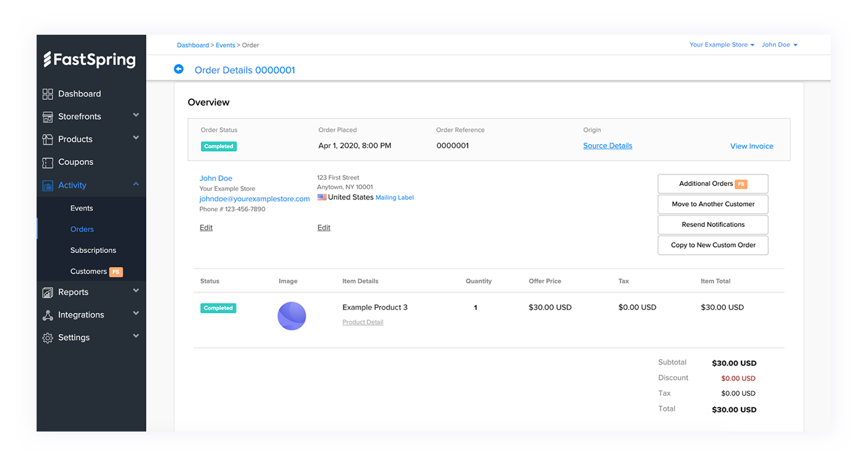The image size is (868, 465).
Task: Open Events under Activity
Action: (x=81, y=208)
